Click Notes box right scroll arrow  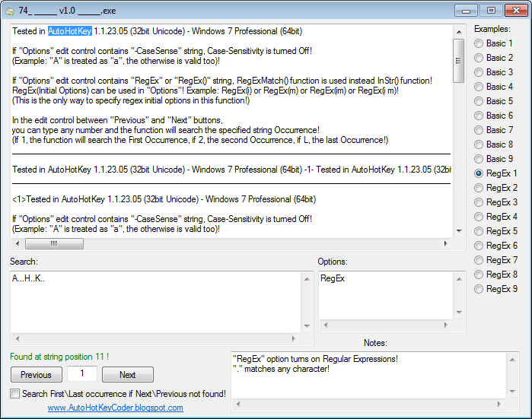[x=499, y=404]
